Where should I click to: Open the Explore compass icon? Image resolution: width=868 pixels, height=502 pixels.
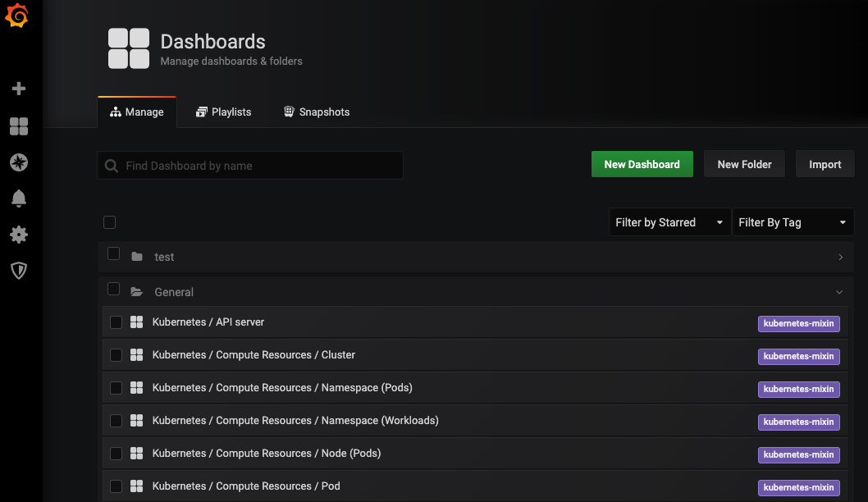pyautogui.click(x=19, y=162)
